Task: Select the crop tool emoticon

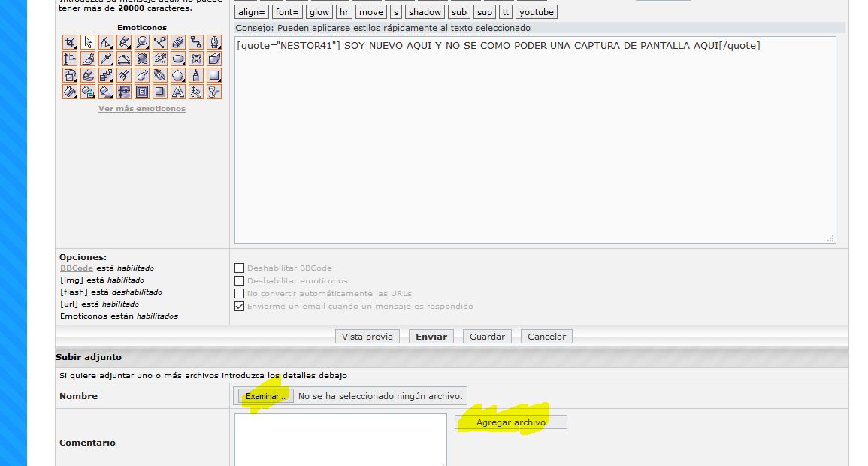Action: [70, 42]
